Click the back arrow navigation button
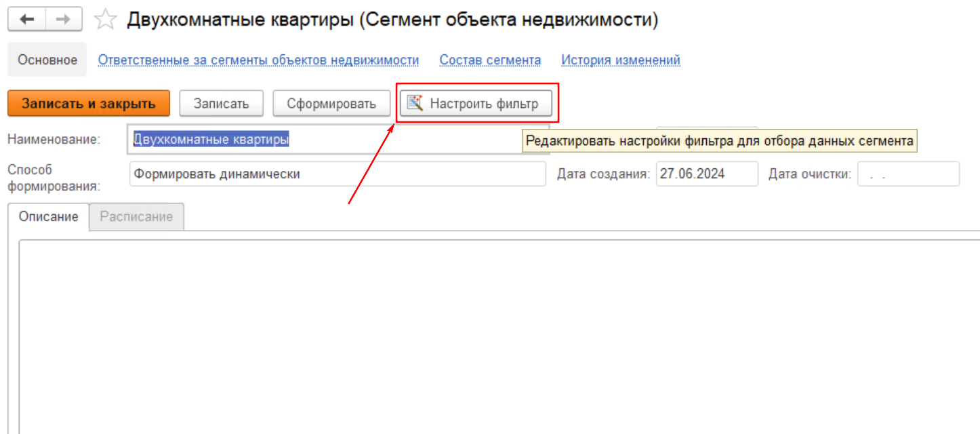980x434 pixels. (28, 20)
